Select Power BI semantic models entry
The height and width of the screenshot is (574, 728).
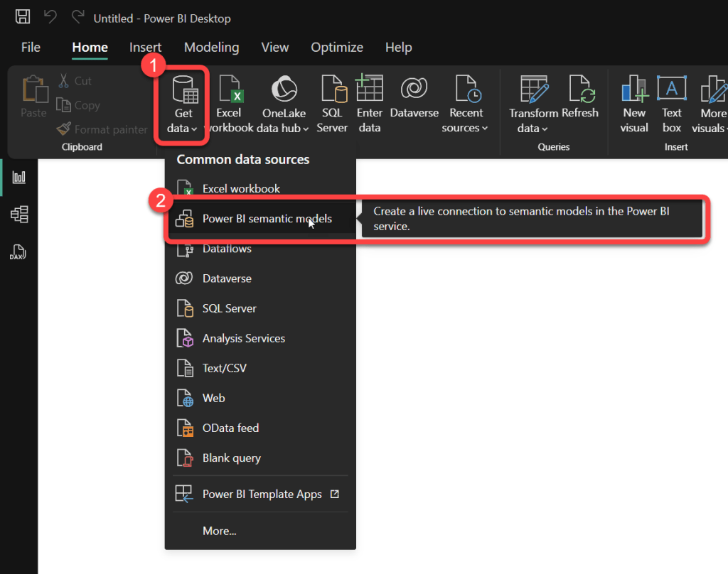pyautogui.click(x=260, y=218)
